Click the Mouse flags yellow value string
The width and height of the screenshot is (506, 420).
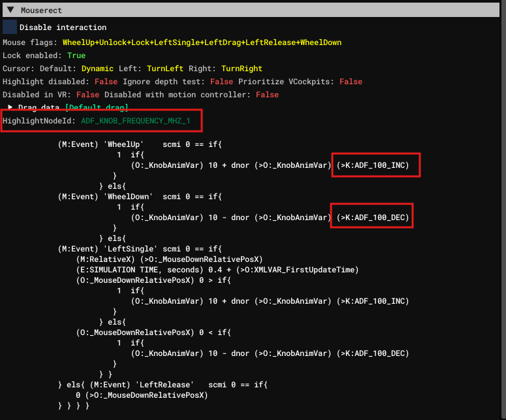click(x=202, y=42)
